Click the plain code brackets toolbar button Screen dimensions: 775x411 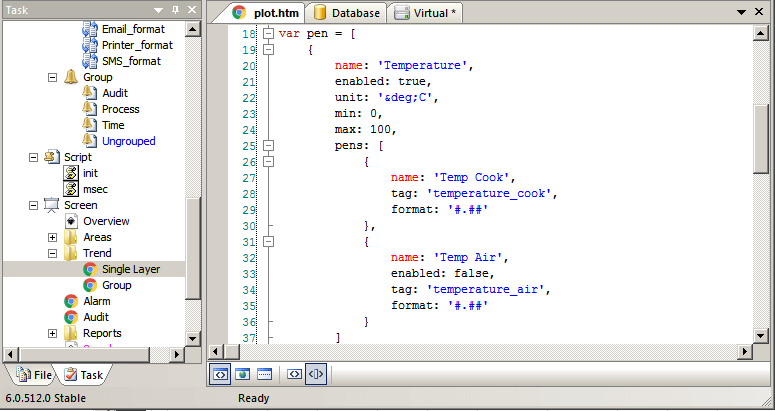[294, 374]
